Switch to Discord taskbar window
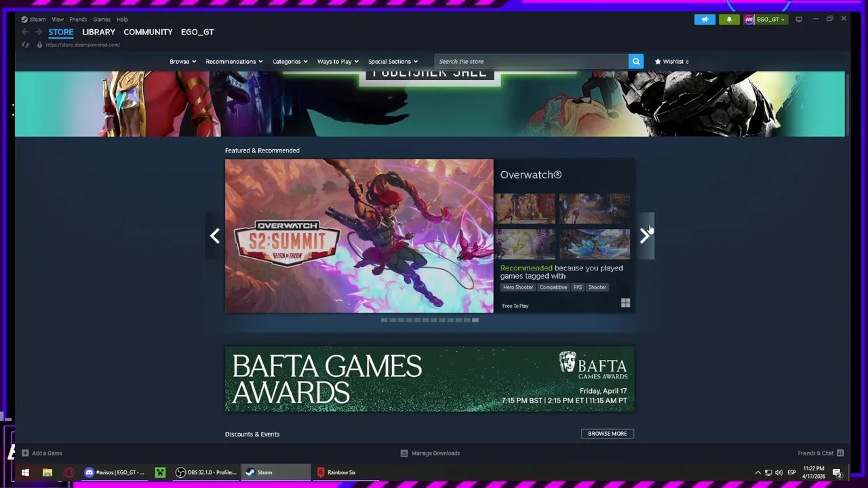This screenshot has width=868, height=488. [114, 472]
